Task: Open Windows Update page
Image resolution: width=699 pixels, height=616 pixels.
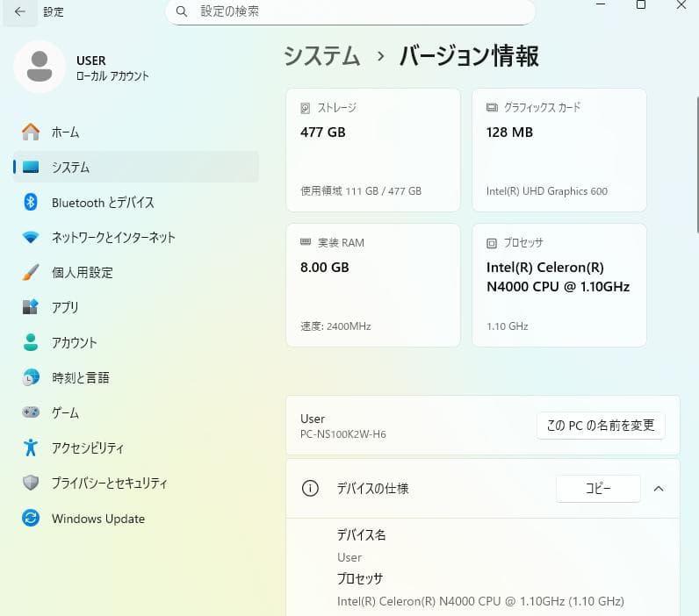Action: 136,518
